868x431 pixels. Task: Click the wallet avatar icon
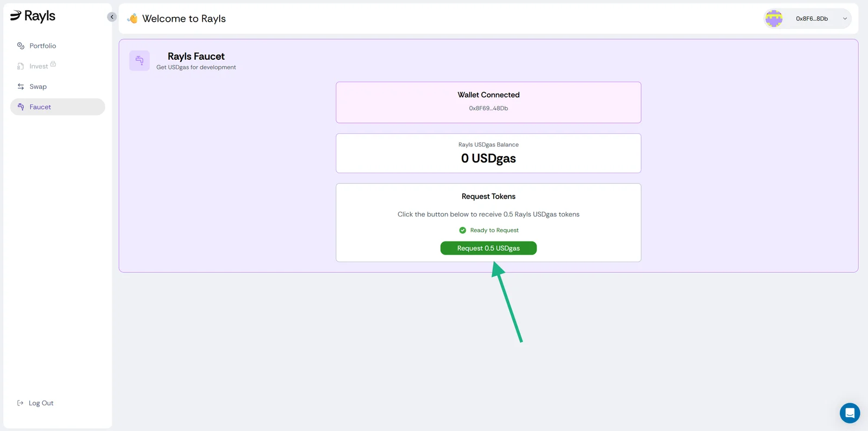pos(774,18)
